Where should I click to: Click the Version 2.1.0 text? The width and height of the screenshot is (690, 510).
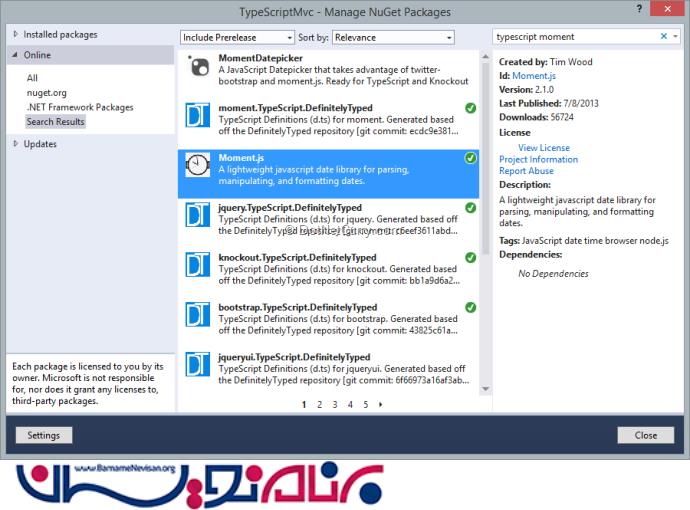526,89
